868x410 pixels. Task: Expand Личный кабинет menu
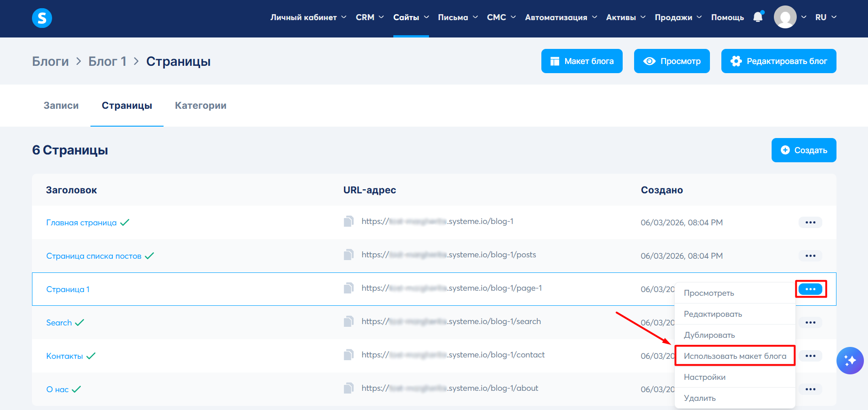pyautogui.click(x=308, y=17)
